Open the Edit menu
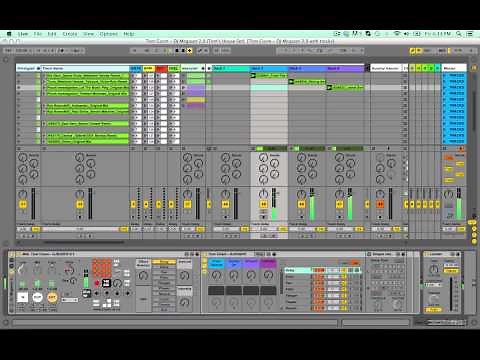 (x=52, y=34)
